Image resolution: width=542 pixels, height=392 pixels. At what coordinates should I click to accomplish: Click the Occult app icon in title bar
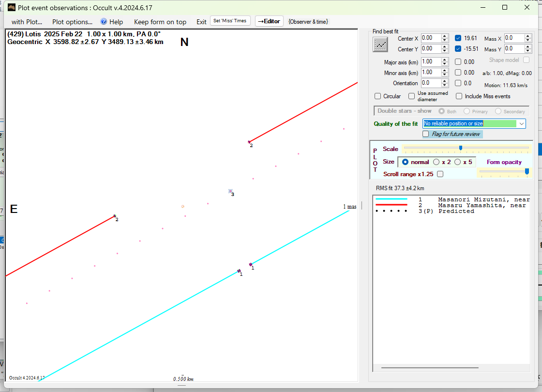pyautogui.click(x=11, y=7)
